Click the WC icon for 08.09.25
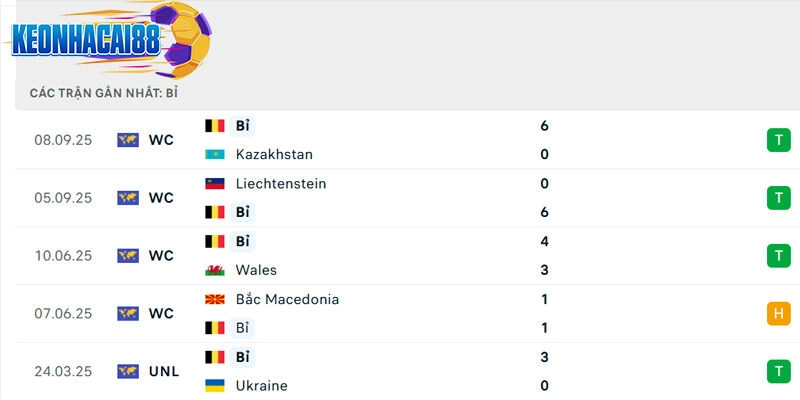 point(127,140)
